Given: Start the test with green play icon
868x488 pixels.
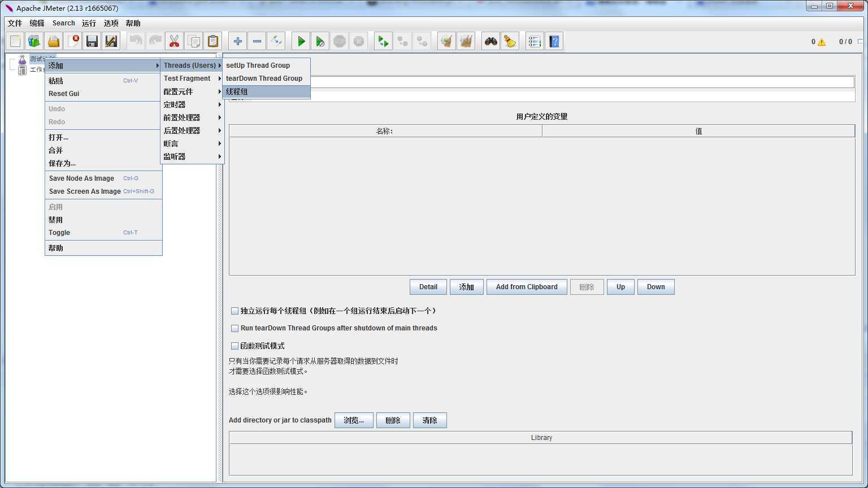Looking at the screenshot, I should [301, 41].
